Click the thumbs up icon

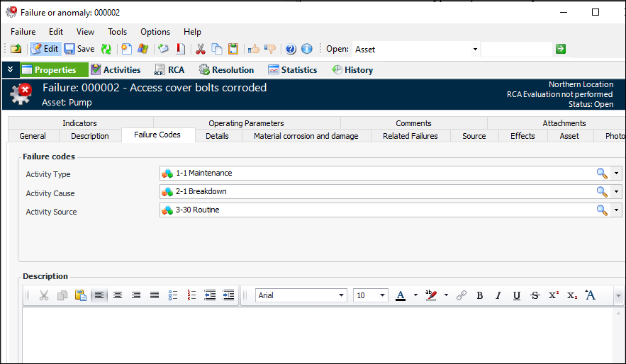(253, 49)
